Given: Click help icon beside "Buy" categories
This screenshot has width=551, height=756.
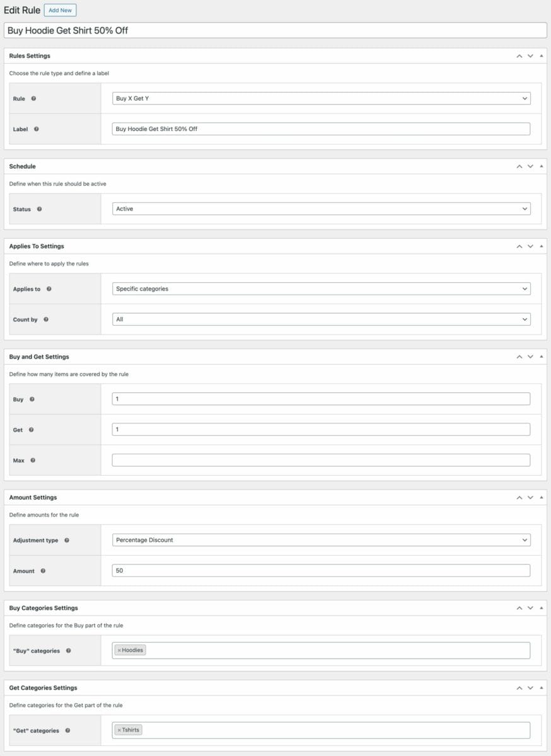Looking at the screenshot, I should click(x=68, y=651).
